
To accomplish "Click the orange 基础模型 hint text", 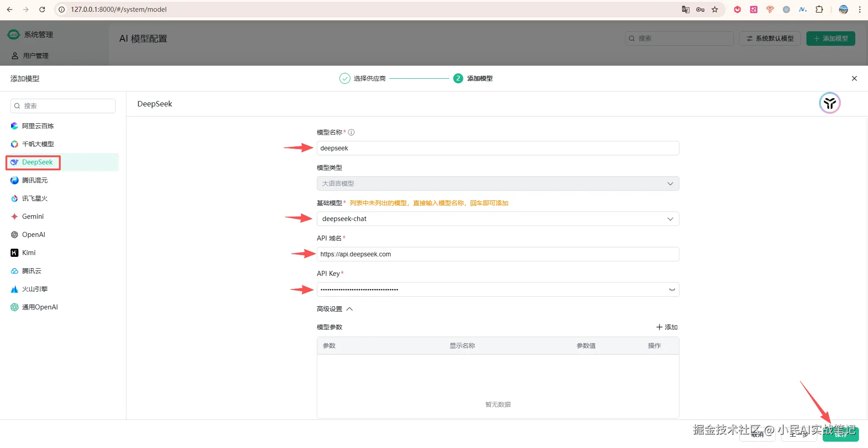I will pos(429,203).
